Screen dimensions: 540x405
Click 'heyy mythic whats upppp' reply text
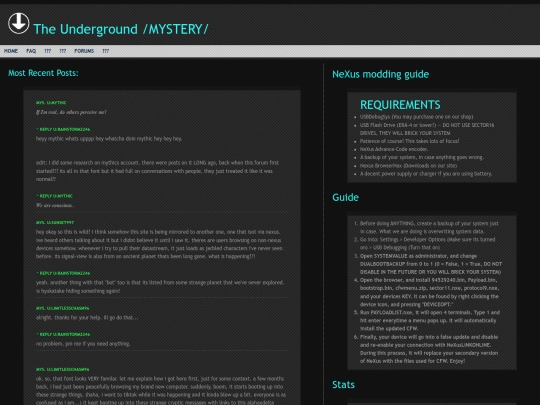[x=109, y=139]
